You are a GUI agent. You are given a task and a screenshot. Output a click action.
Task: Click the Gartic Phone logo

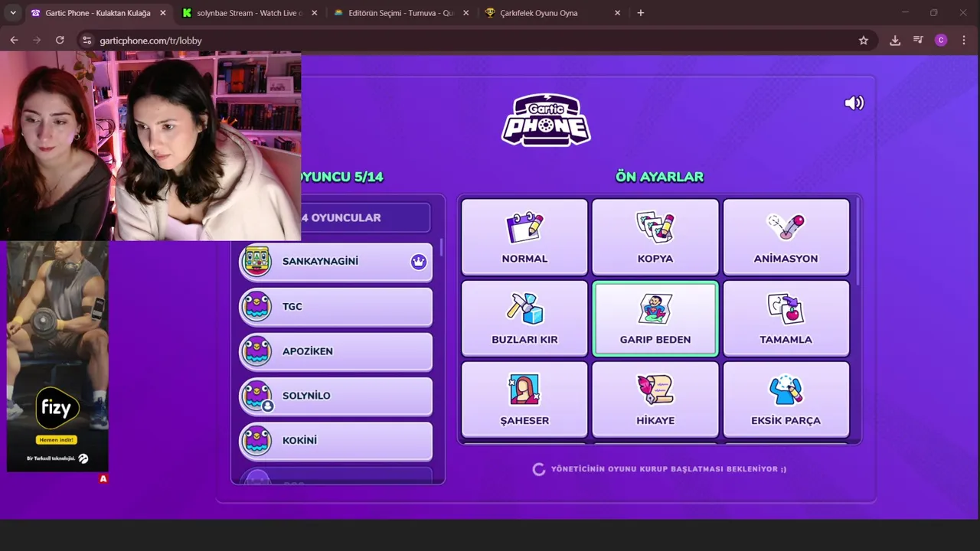[546, 119]
